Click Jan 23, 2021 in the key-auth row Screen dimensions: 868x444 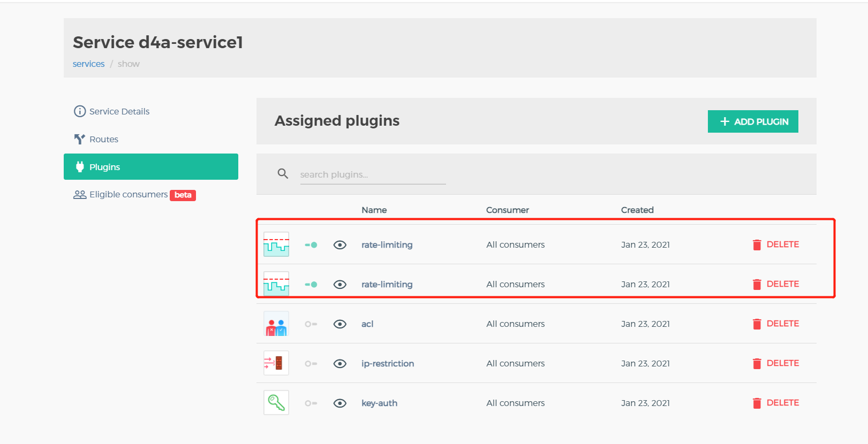[x=645, y=403]
